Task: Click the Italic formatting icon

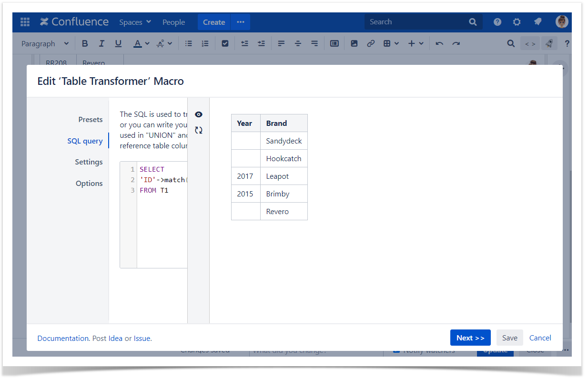Action: (x=101, y=43)
